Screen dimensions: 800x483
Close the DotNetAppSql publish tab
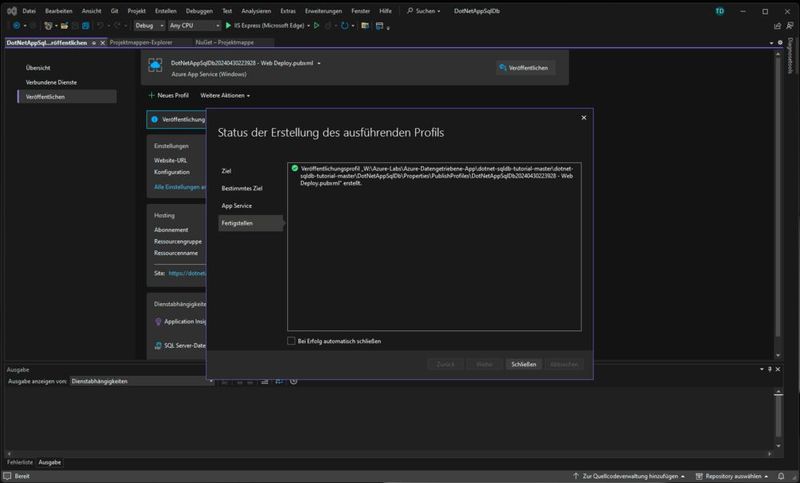tap(103, 43)
